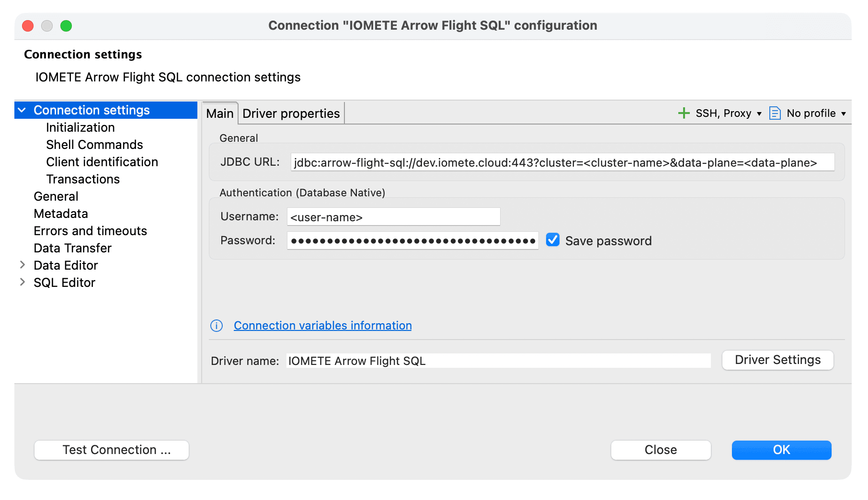Open Driver Settings
This screenshot has height=500, width=868.
pyautogui.click(x=778, y=360)
